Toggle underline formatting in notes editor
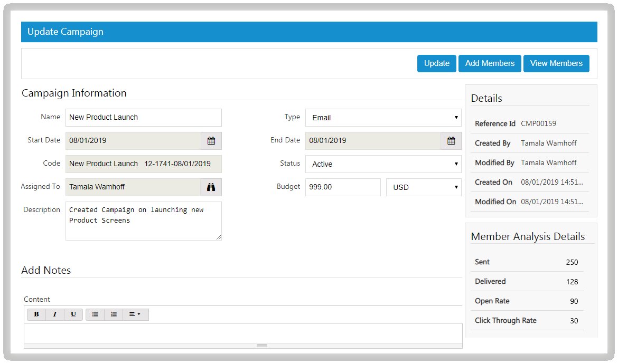 click(x=73, y=314)
